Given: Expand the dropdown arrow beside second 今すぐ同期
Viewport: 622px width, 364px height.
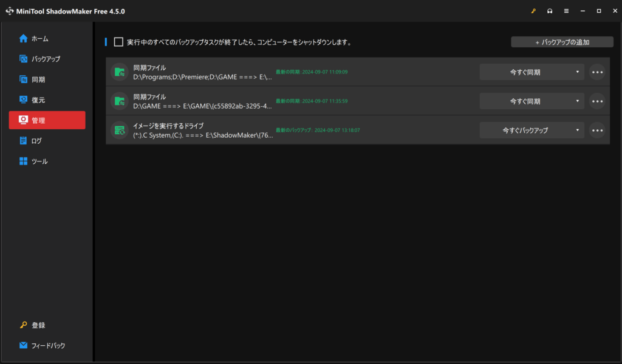Looking at the screenshot, I should click(x=578, y=101).
